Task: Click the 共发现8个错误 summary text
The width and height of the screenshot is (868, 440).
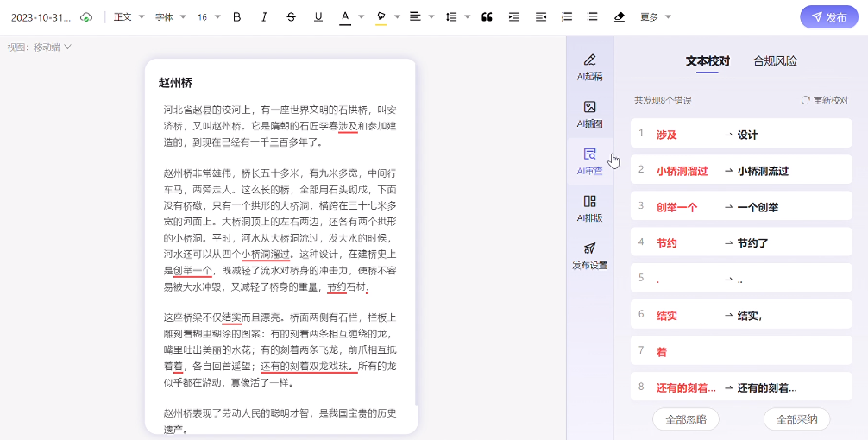Action: [663, 101]
